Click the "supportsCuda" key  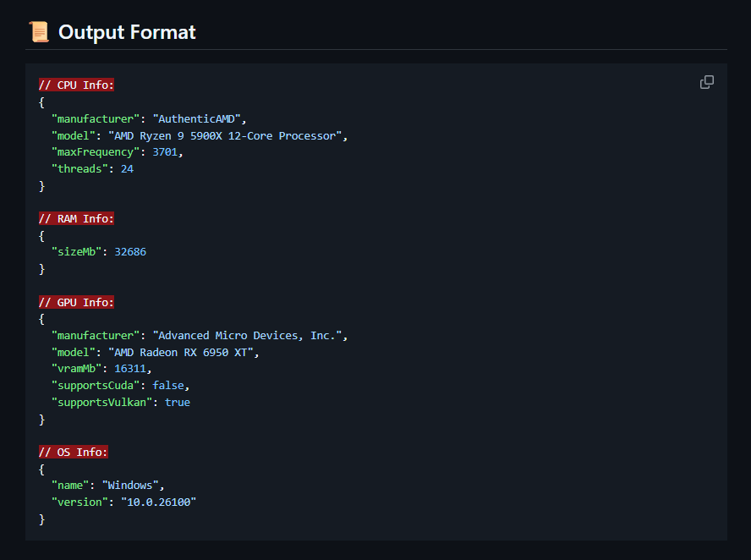coord(96,385)
